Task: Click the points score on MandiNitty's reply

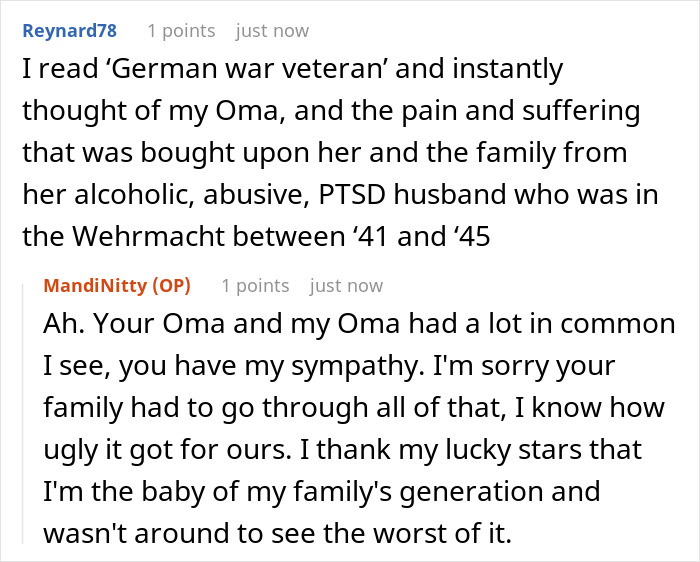Action: point(255,286)
